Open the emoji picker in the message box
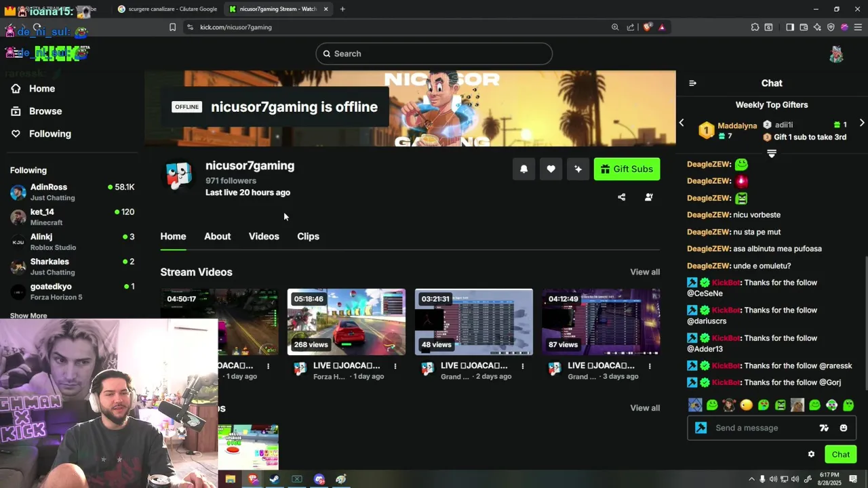Screen dimensions: 868x488 [844, 428]
